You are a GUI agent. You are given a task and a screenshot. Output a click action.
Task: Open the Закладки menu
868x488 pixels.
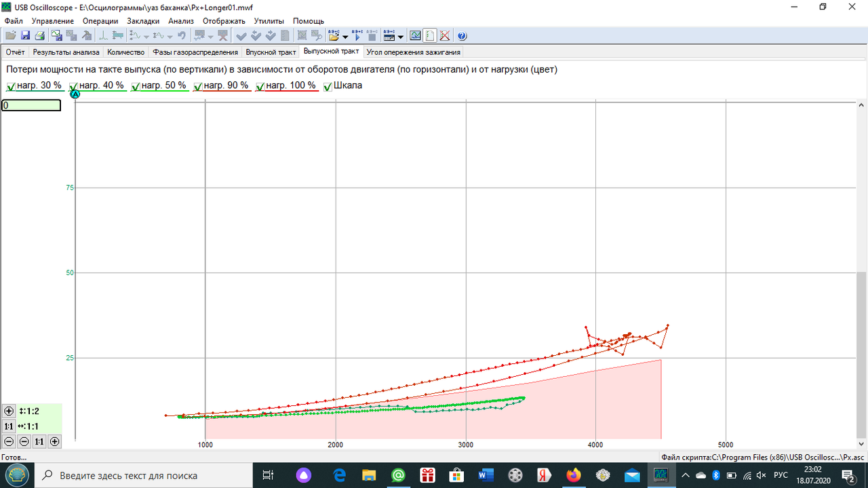click(x=143, y=21)
